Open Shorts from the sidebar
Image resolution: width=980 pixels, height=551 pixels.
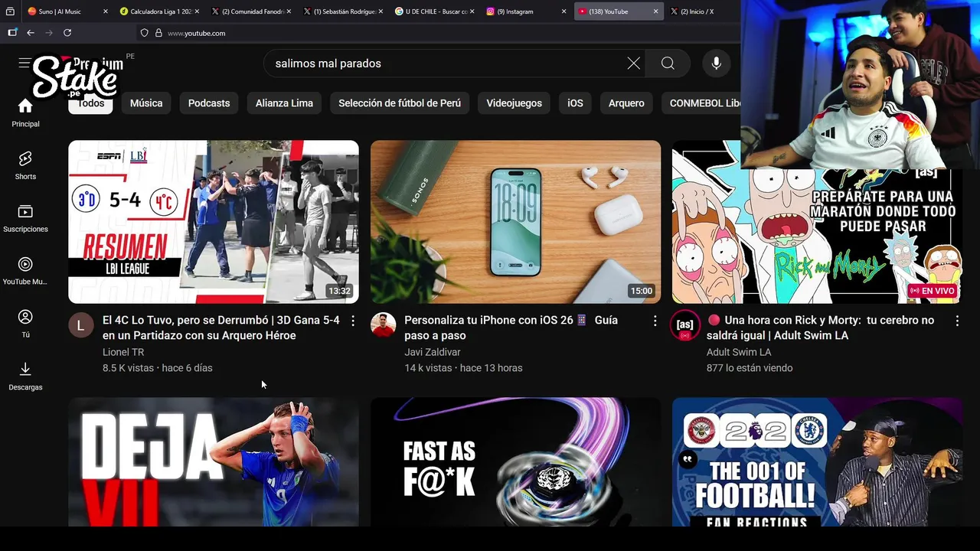pyautogui.click(x=25, y=165)
